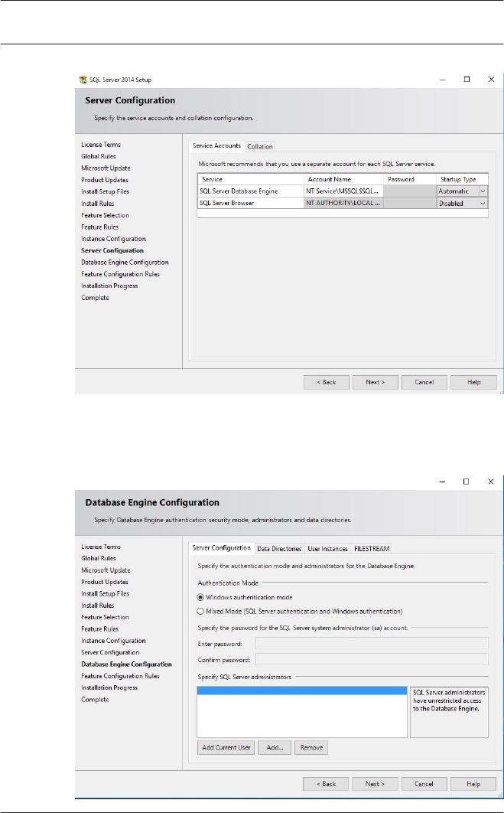The height and width of the screenshot is (813, 504).
Task: Click the Add... button for administrators
Action: tap(275, 748)
